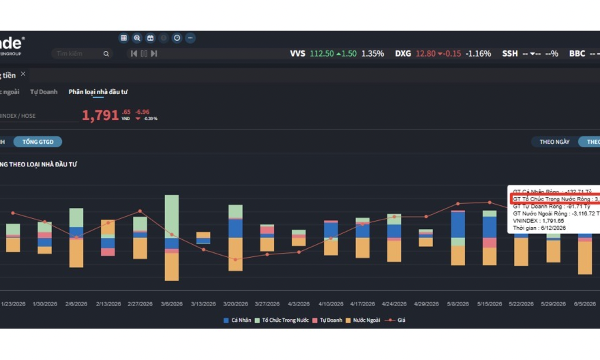The width and height of the screenshot is (600, 360).
Task: Click the red down arrow beside 1,791
Action: coord(138,119)
